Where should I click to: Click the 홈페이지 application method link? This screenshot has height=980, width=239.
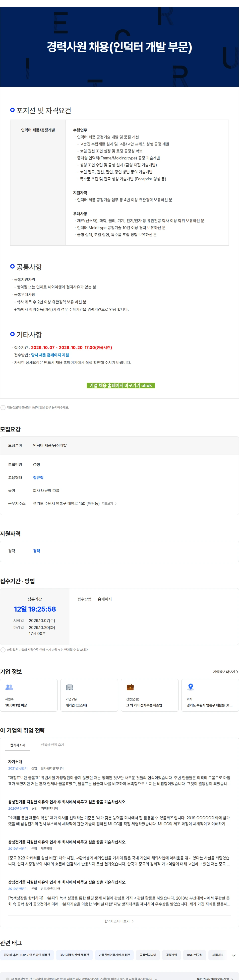point(105,599)
